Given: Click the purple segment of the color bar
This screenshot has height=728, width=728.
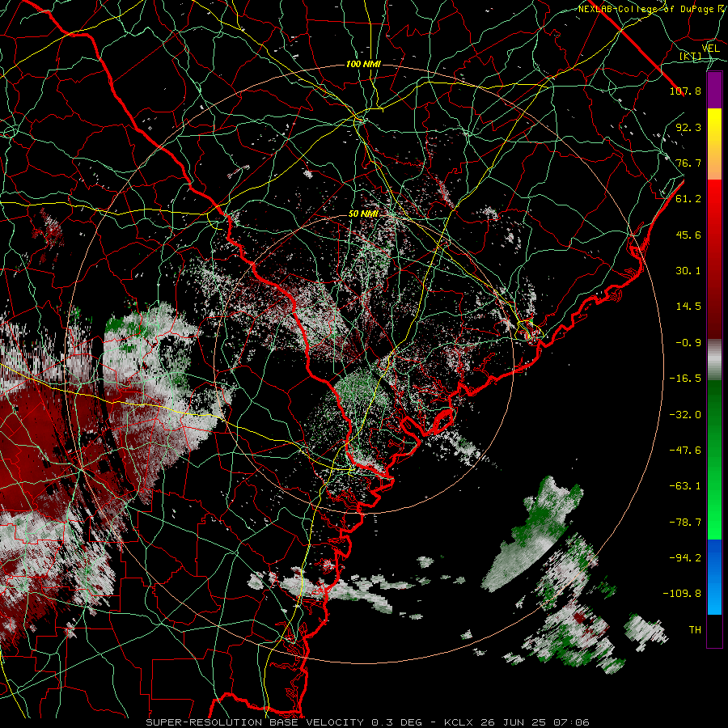Looking at the screenshot, I should coord(714,91).
